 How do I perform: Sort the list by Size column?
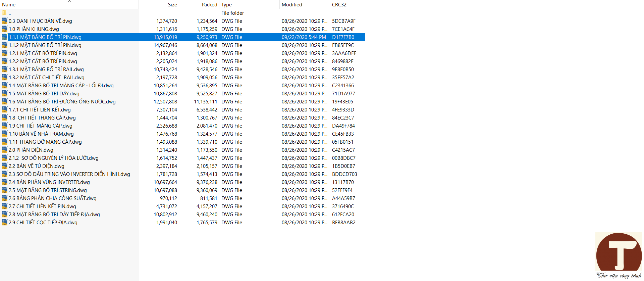172,5
